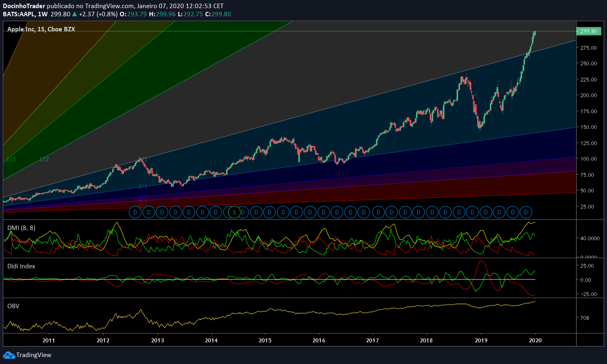607x364 pixels.
Task: Click the Apple Inc, 1S, Cboe BZX legend
Action: click(41, 29)
